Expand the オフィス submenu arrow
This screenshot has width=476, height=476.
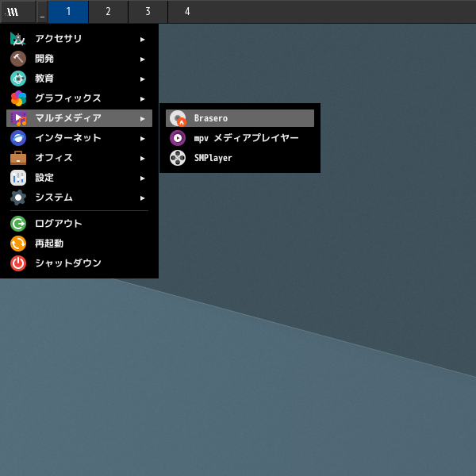pos(142,159)
